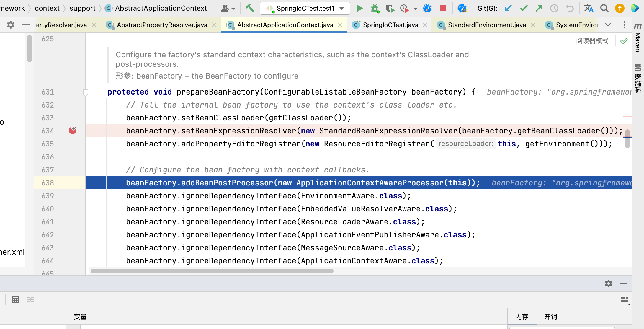Click the orange update arrow icon
Viewport: 644px width, 329px height.
point(620,8)
